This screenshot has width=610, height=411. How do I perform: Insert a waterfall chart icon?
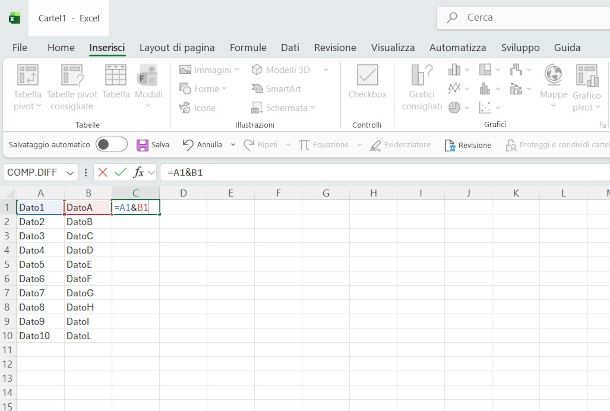click(516, 70)
